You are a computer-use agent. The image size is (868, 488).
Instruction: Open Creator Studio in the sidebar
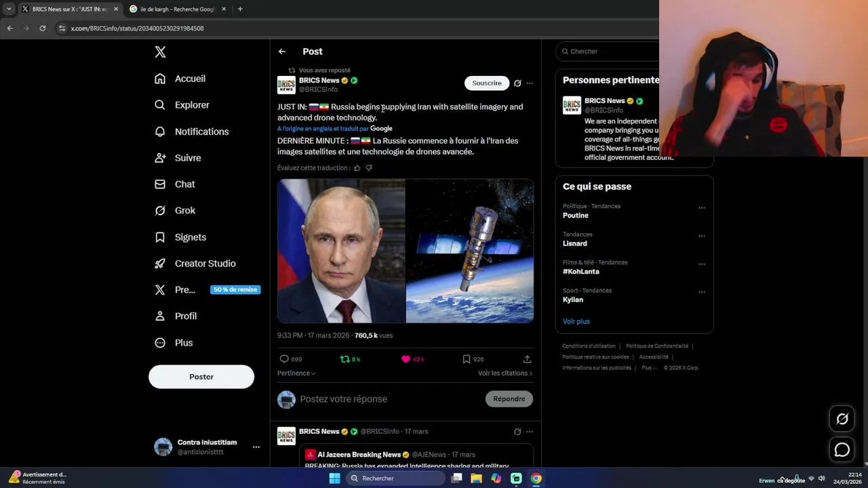tap(195, 264)
